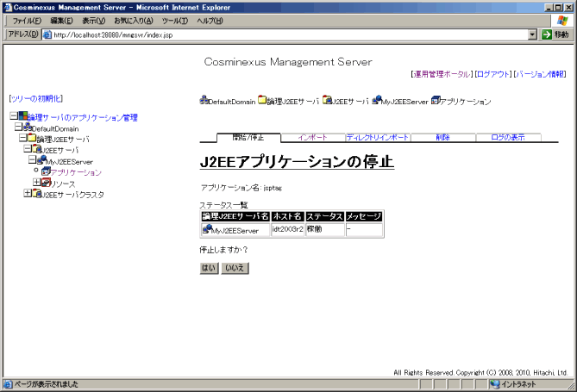Click the いいえ button to cancel
This screenshot has height=392, width=577.
pos(235,268)
